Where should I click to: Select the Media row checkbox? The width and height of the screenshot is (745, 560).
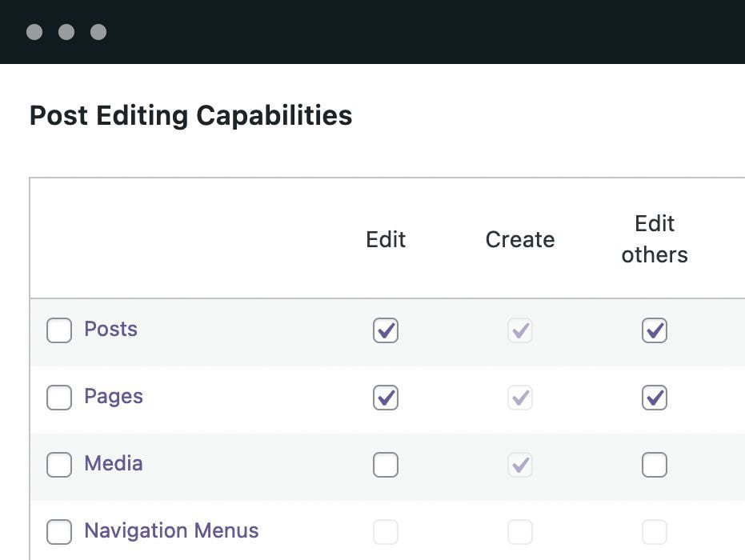click(59, 465)
